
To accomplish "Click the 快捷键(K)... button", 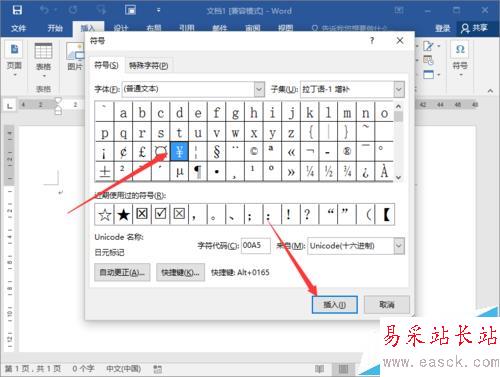I will click(x=180, y=272).
